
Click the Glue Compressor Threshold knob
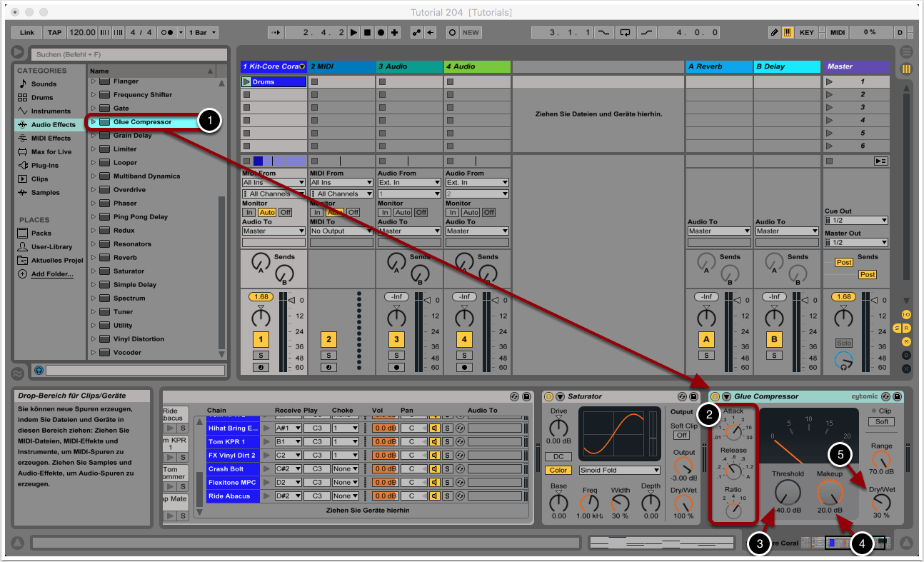[x=787, y=492]
